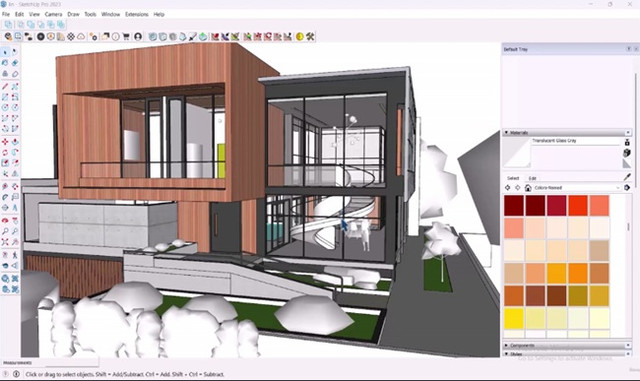
Task: Select the Scale tool
Action: [x=5, y=163]
